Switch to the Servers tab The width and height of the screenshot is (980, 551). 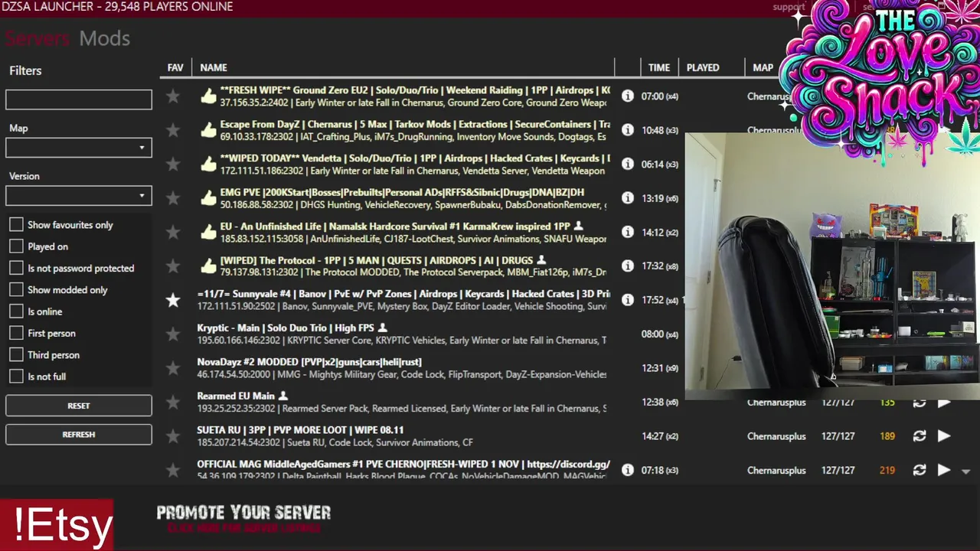coord(37,38)
